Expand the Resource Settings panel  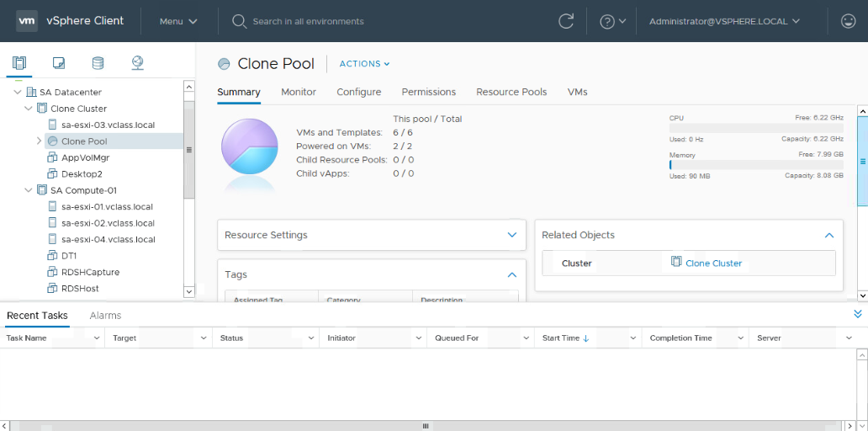[x=512, y=235]
